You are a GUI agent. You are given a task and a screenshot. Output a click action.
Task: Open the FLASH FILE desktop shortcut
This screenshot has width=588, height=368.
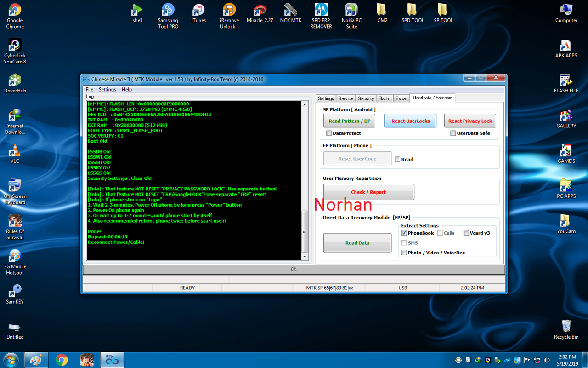(566, 84)
